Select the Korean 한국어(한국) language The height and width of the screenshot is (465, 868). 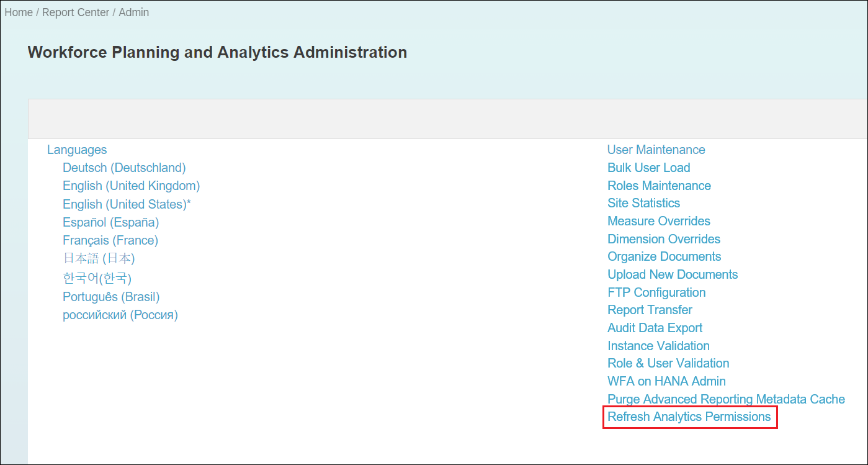pos(97,278)
